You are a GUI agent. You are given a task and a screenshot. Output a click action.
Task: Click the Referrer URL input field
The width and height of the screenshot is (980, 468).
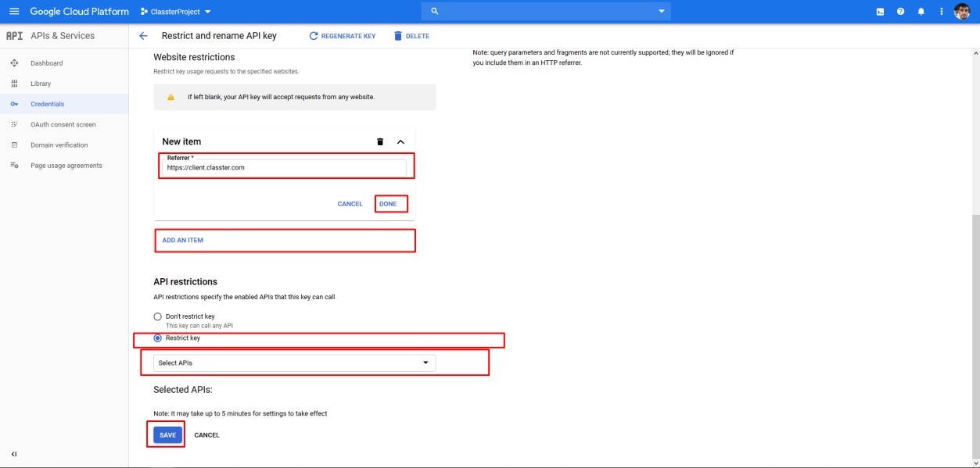pyautogui.click(x=285, y=167)
